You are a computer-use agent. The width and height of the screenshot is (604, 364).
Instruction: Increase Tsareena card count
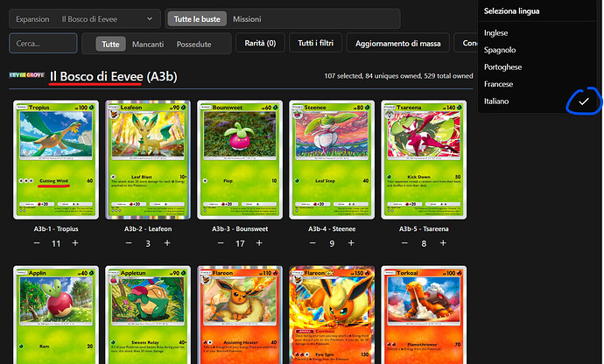[443, 243]
